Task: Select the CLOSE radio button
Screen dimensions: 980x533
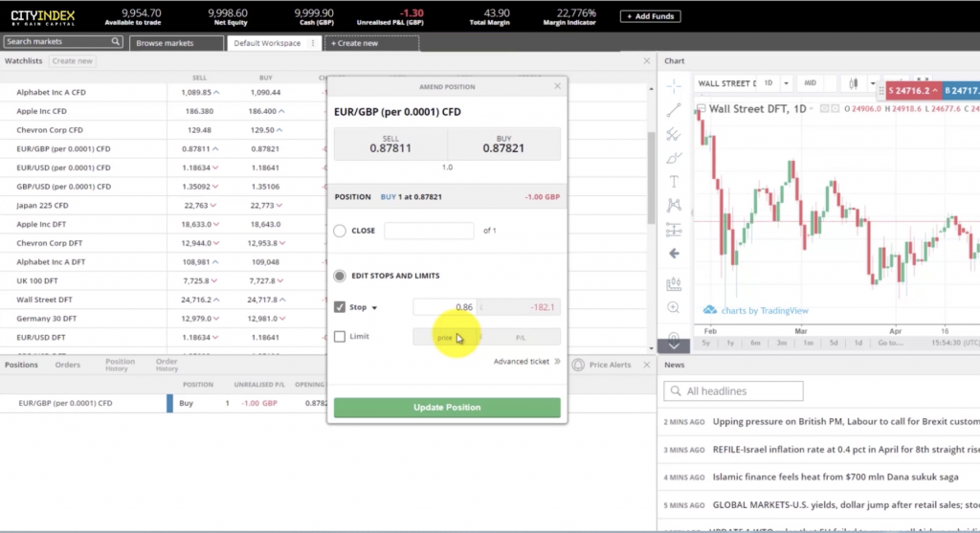Action: click(x=340, y=231)
